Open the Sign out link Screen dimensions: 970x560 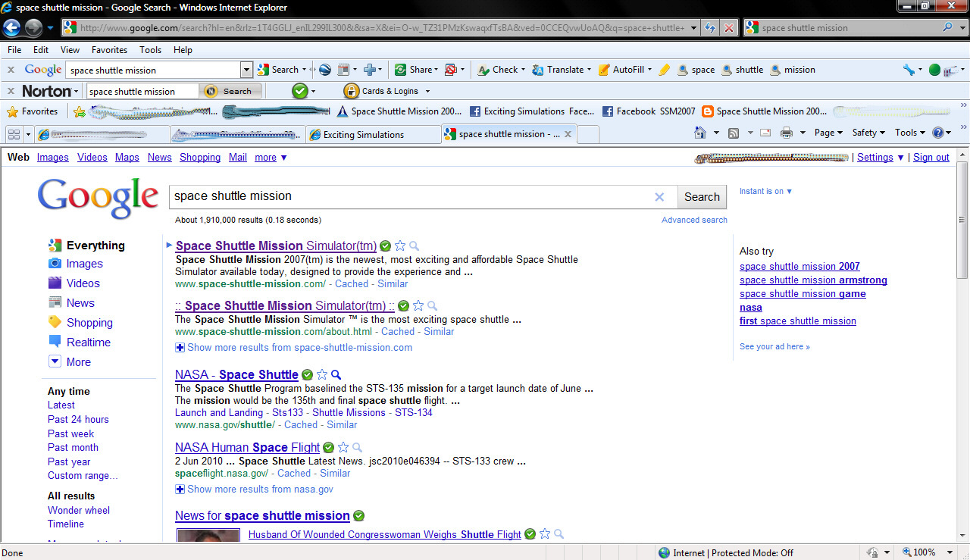coord(931,158)
